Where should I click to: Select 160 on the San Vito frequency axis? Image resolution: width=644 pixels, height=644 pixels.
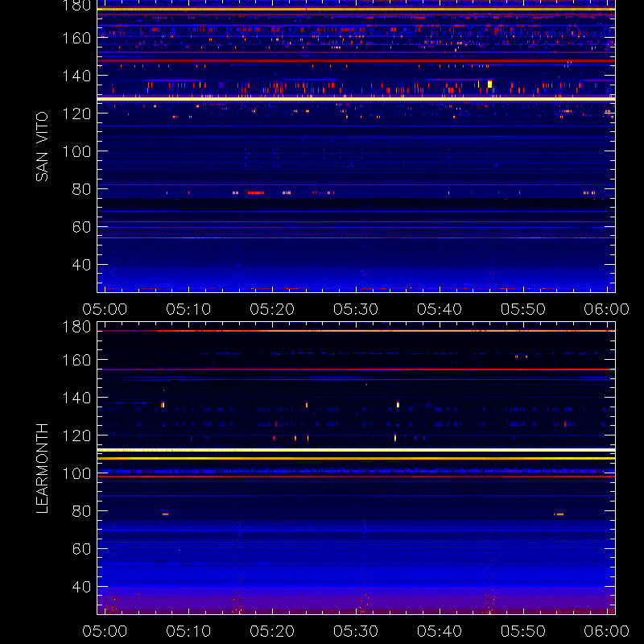[x=76, y=38]
